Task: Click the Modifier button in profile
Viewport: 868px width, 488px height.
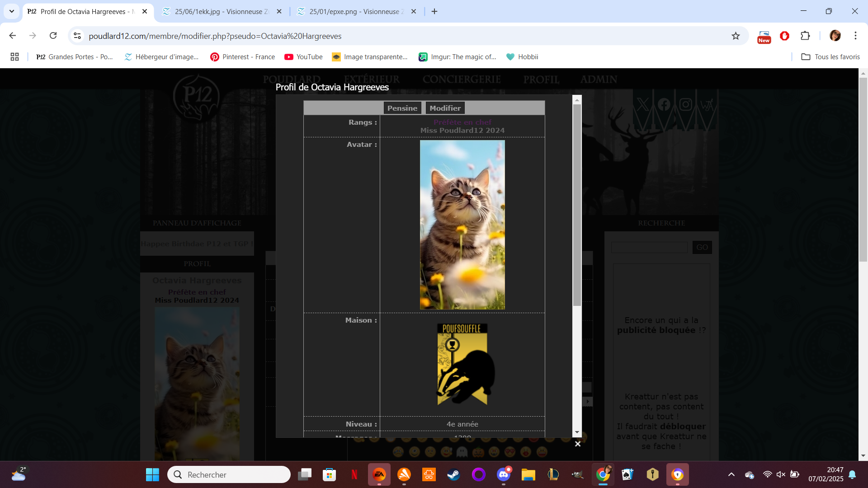Action: tap(445, 108)
